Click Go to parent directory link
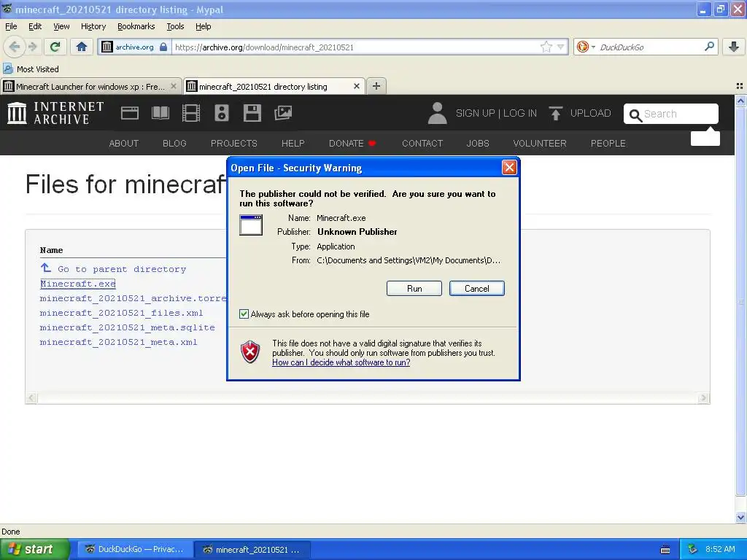This screenshot has height=560, width=747. pos(113,269)
